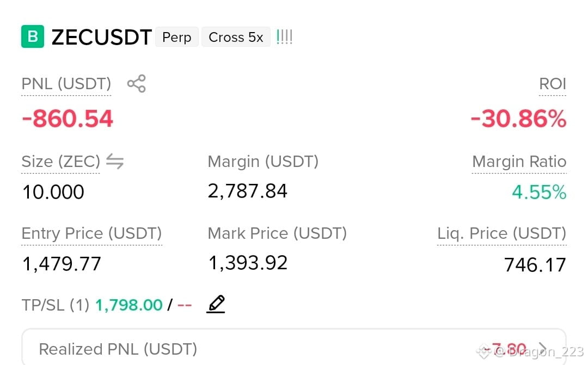
Task: Edit TP/SL with the pencil icon
Action: [x=216, y=304]
